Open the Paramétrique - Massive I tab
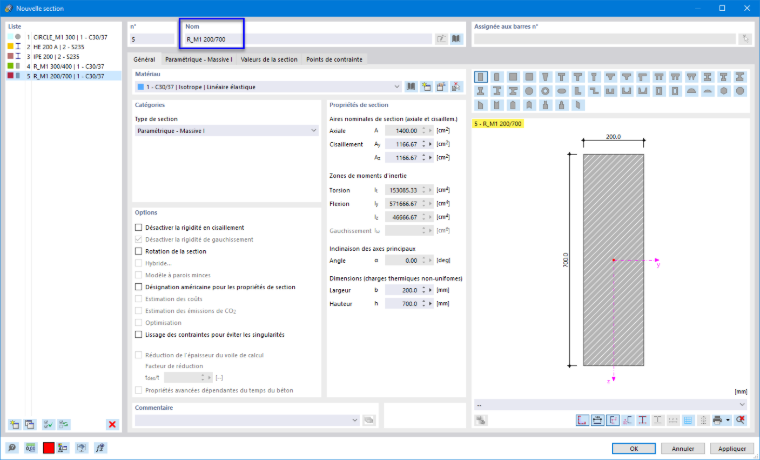Viewport: 760px width, 460px height. pos(199,59)
